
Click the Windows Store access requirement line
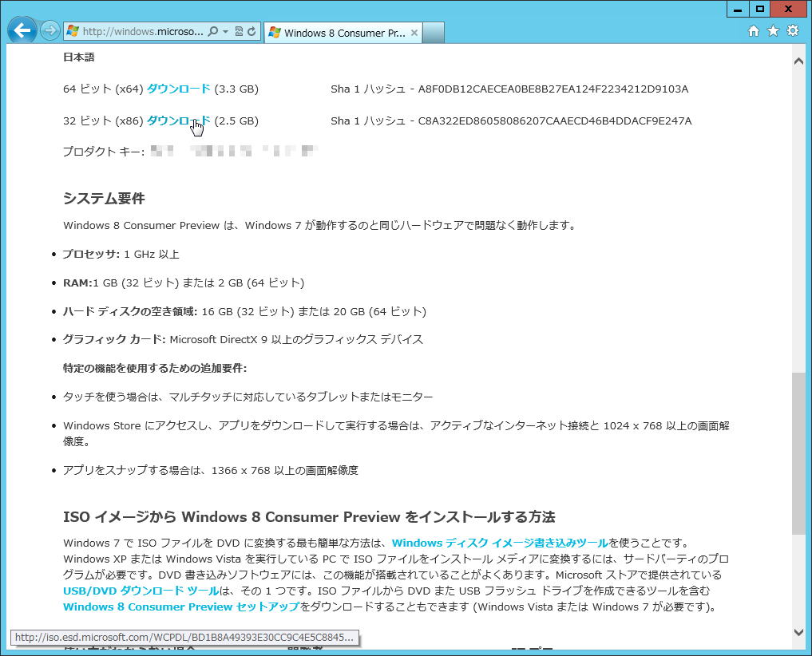[396, 433]
